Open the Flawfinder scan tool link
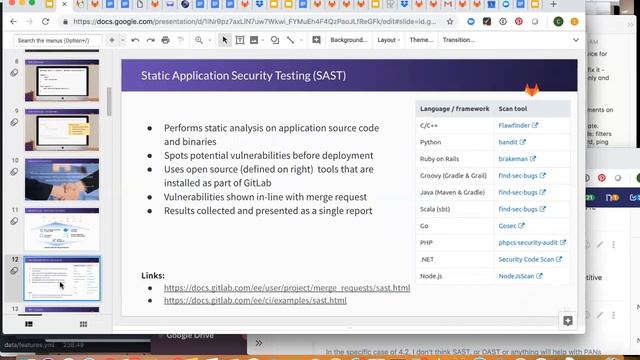This screenshot has width=640, height=360. coord(518,126)
